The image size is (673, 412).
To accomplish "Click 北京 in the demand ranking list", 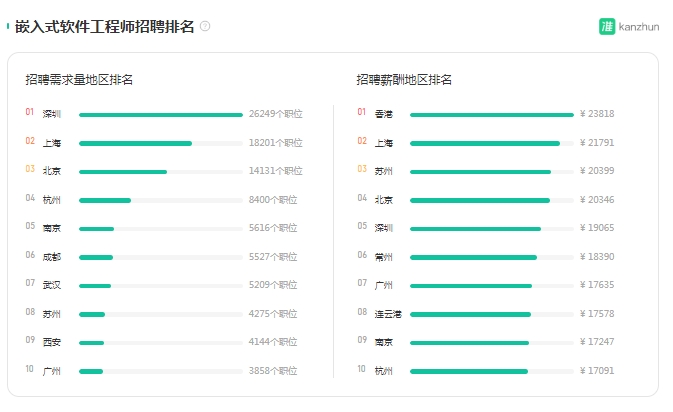I will (x=52, y=171).
